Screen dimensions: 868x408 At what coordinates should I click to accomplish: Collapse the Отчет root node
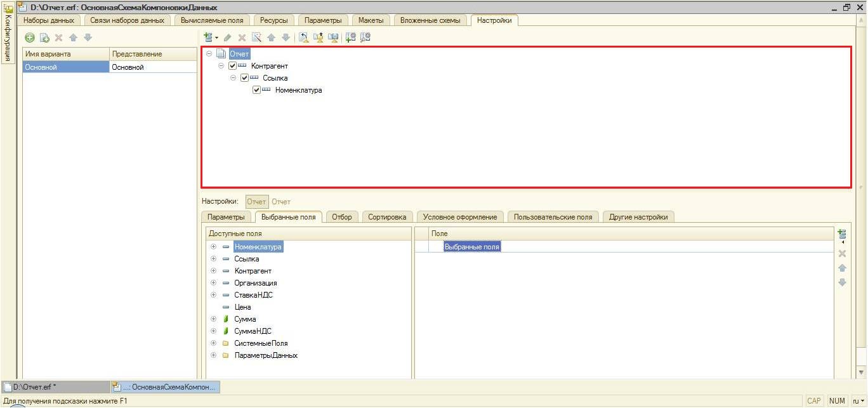coord(209,54)
